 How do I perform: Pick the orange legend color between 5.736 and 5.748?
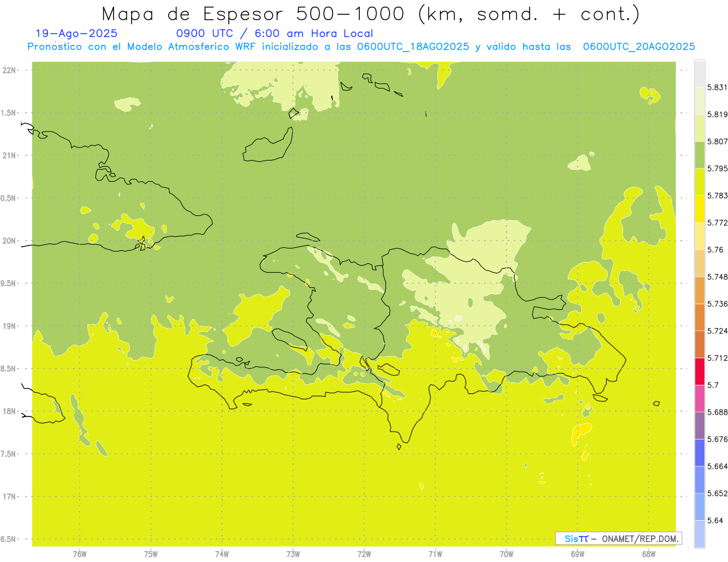699,290
